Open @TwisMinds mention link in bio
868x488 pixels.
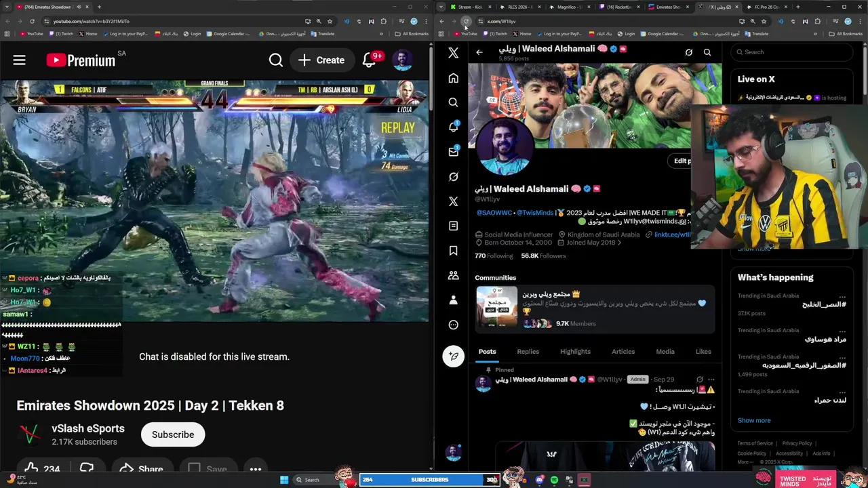point(535,213)
